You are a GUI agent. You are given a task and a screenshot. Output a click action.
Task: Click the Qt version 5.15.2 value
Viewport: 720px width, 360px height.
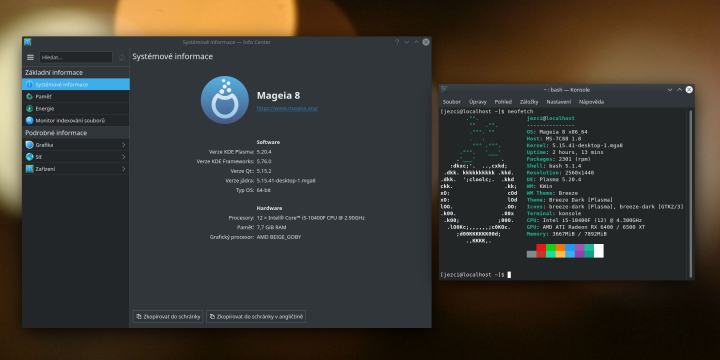point(264,171)
